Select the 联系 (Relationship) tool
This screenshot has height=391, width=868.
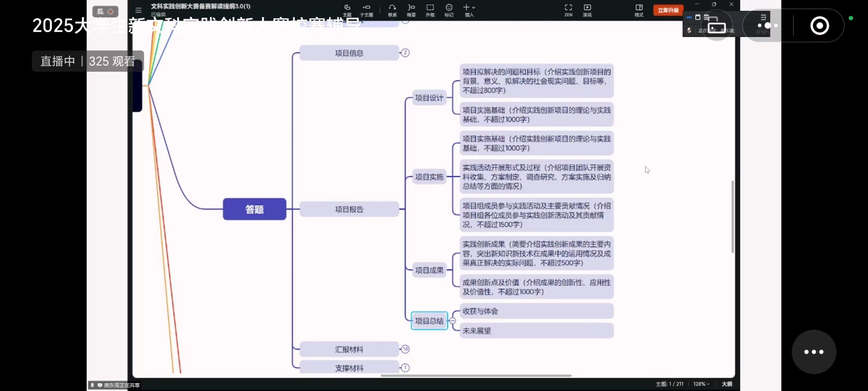click(392, 9)
